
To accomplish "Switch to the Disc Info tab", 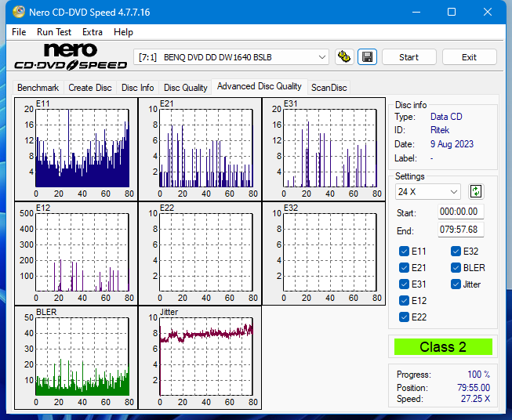I will point(137,88).
